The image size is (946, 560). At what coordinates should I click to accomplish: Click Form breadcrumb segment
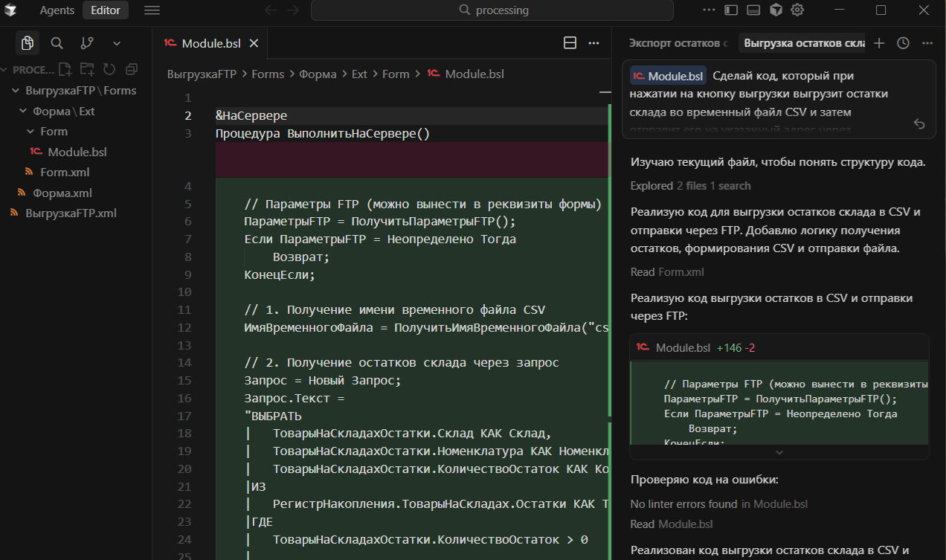tap(396, 74)
